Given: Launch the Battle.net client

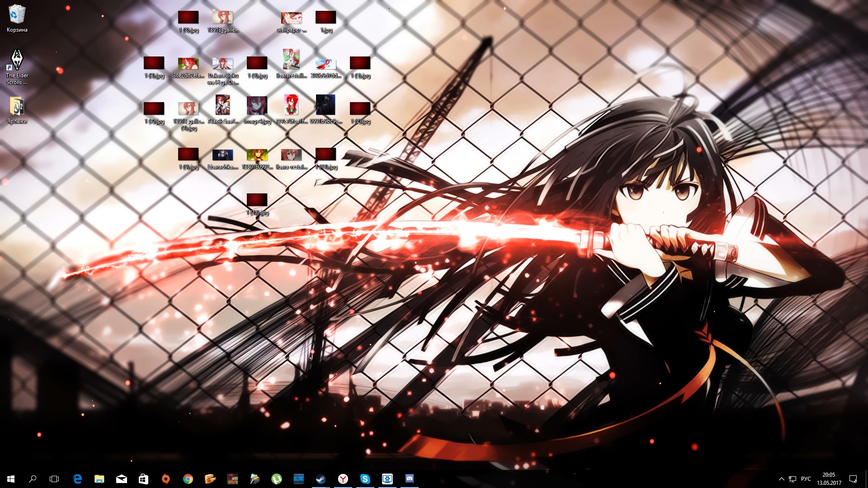Looking at the screenshot, I should click(x=299, y=479).
